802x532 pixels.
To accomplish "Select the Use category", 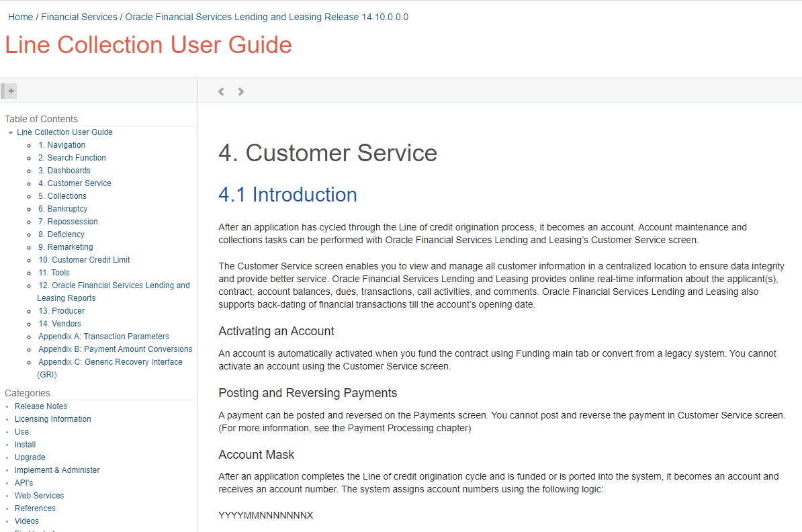I will 21,432.
